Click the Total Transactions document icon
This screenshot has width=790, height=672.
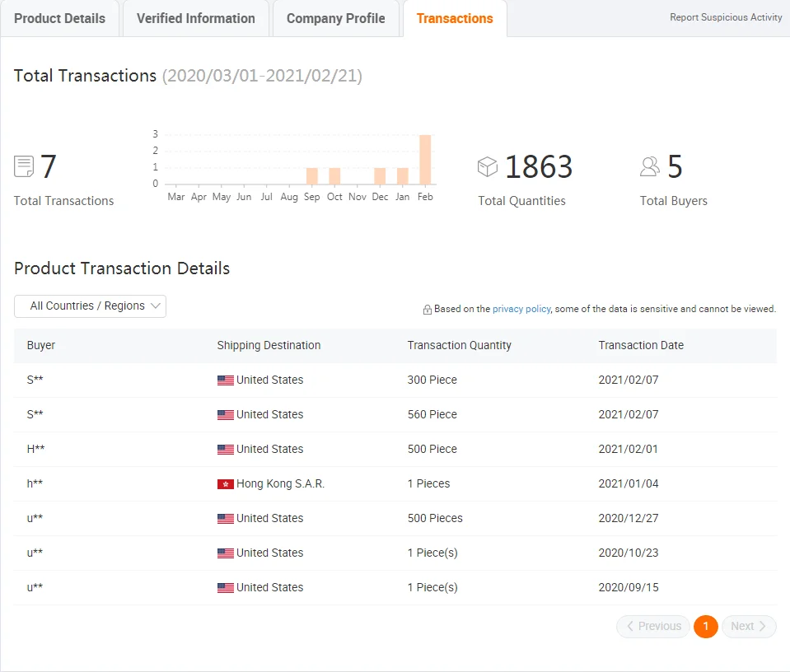click(x=24, y=167)
